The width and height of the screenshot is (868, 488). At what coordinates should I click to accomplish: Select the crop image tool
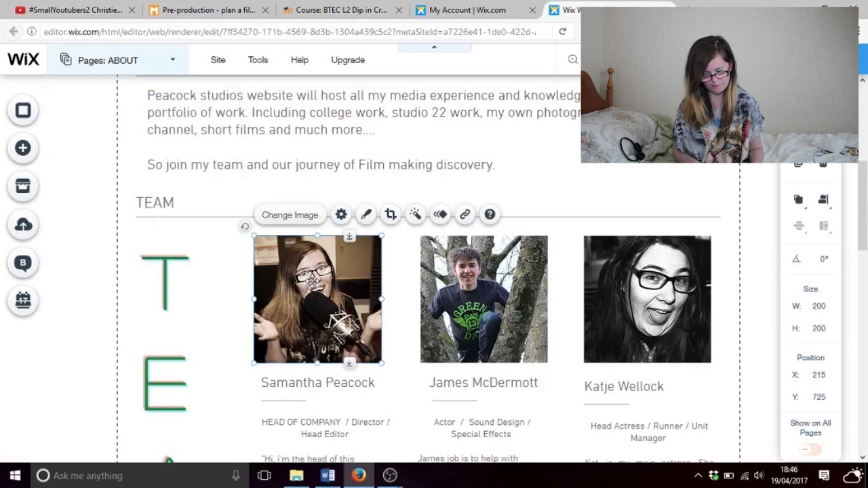391,214
